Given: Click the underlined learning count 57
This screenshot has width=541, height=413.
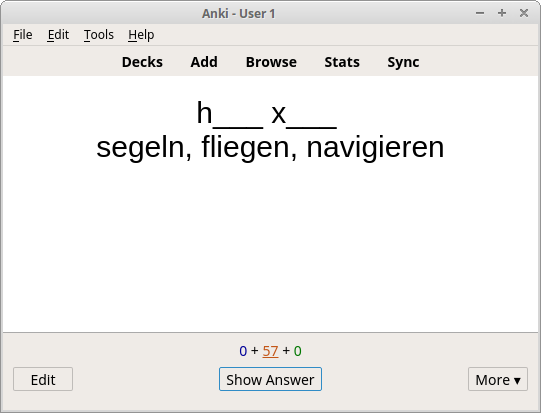Looking at the screenshot, I should click(x=270, y=351).
